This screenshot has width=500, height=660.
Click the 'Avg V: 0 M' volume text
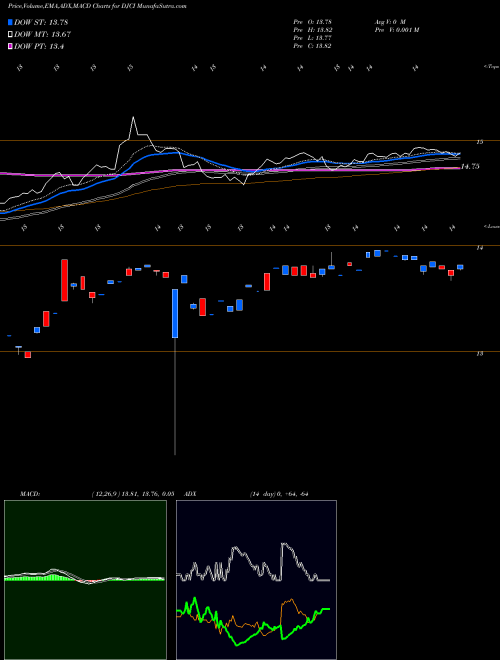[390, 21]
